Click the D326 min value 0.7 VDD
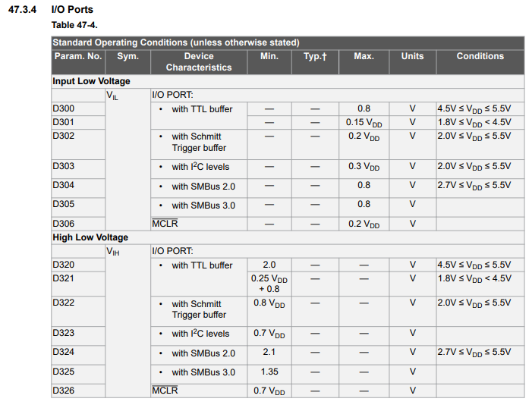The width and height of the screenshot is (532, 408). [x=269, y=391]
